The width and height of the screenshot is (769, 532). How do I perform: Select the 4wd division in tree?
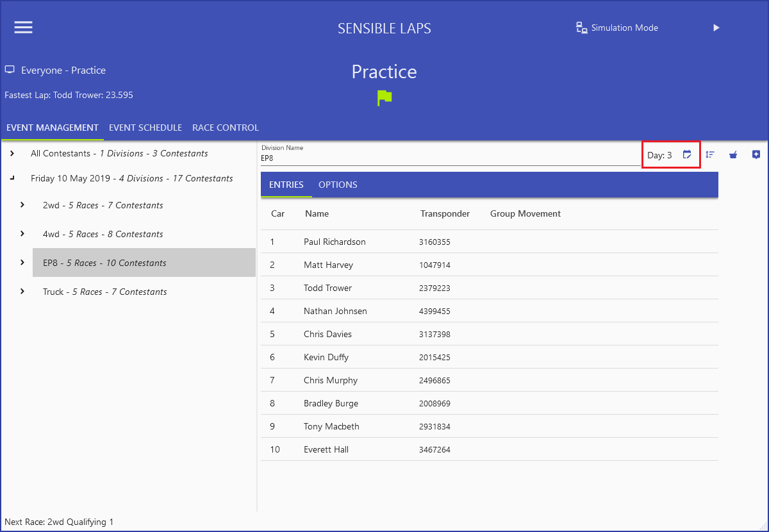pyautogui.click(x=103, y=234)
